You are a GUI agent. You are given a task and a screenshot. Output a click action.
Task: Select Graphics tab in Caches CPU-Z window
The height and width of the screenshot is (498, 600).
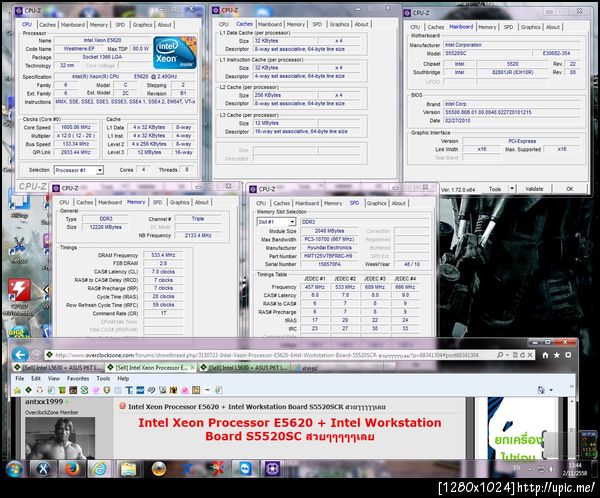[x=339, y=24]
